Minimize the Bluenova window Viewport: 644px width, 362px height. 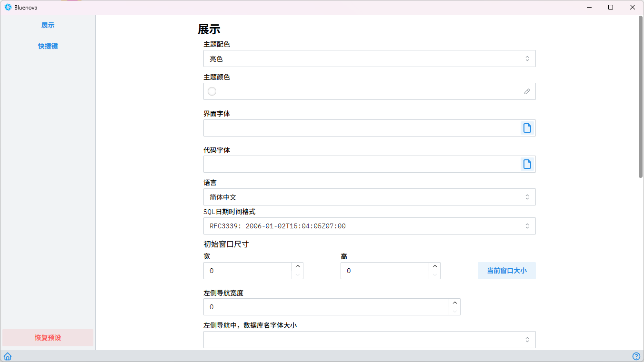(x=589, y=7)
